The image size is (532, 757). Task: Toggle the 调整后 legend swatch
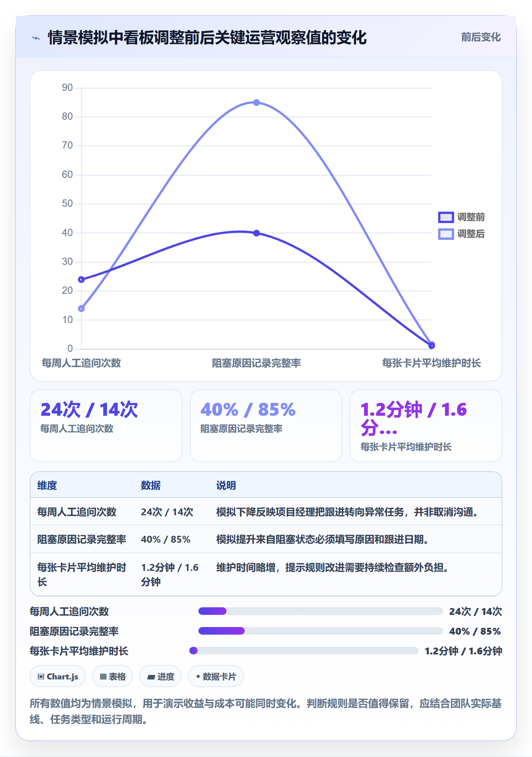pyautogui.click(x=446, y=234)
